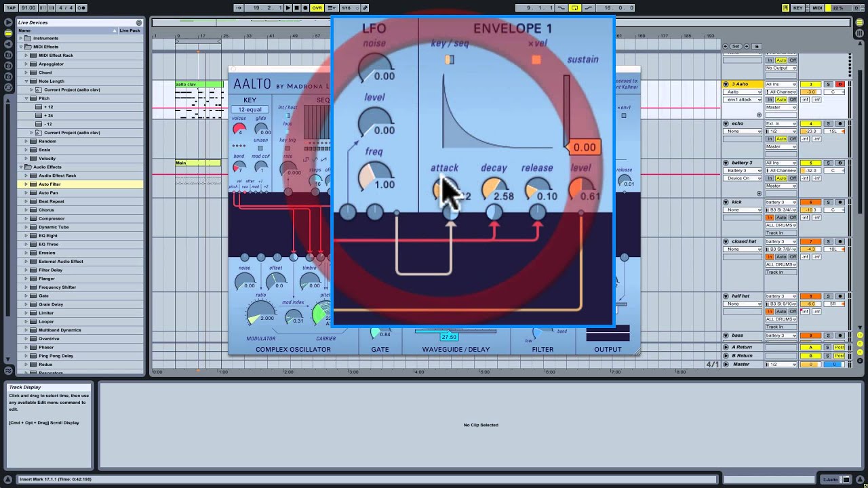Toggle the OVR overdub button
Image resolution: width=868 pixels, height=488 pixels.
pos(317,7)
